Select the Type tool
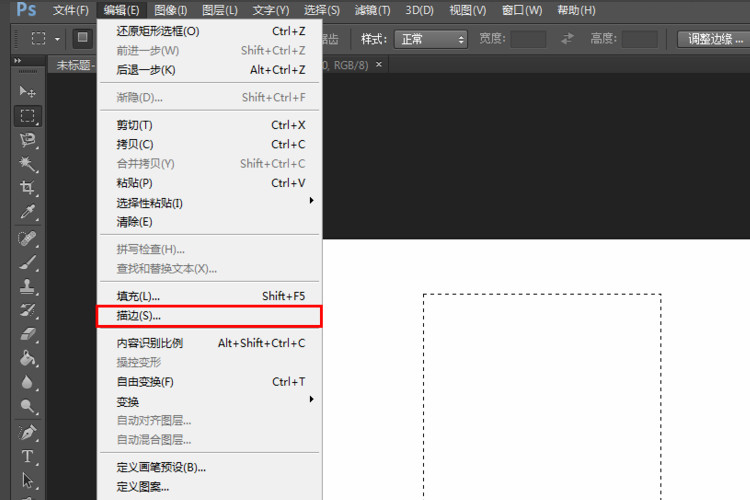 (x=27, y=456)
